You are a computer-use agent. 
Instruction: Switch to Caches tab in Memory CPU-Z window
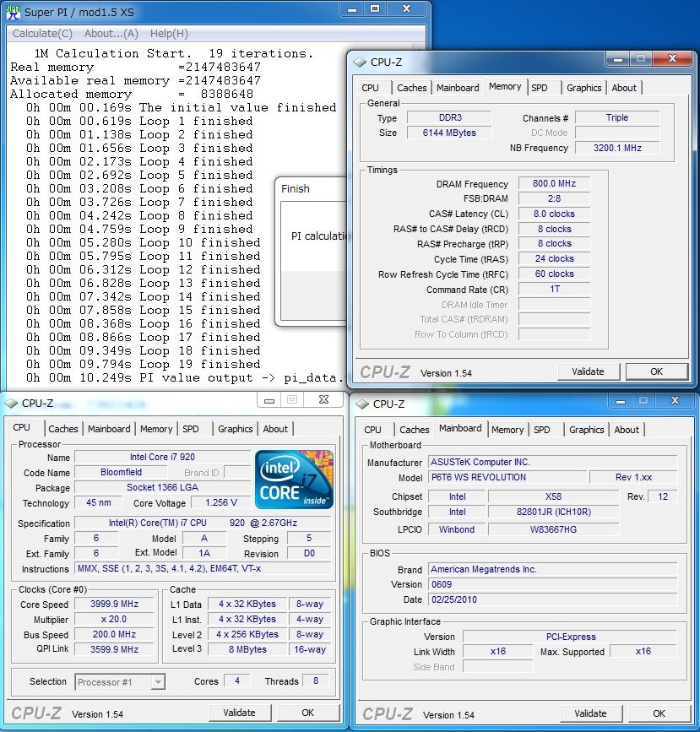[x=411, y=88]
